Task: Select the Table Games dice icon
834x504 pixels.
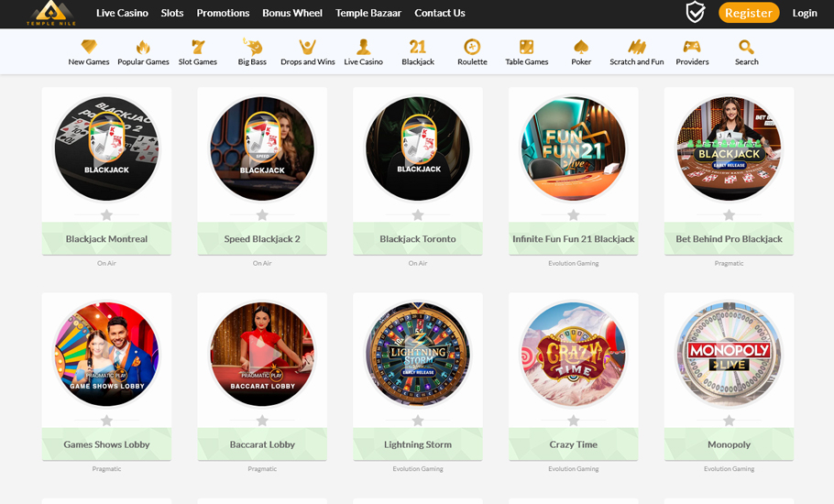Action: tap(527, 47)
